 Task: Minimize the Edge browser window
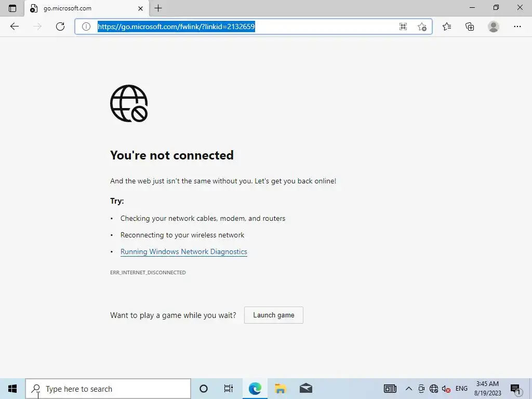click(x=472, y=7)
